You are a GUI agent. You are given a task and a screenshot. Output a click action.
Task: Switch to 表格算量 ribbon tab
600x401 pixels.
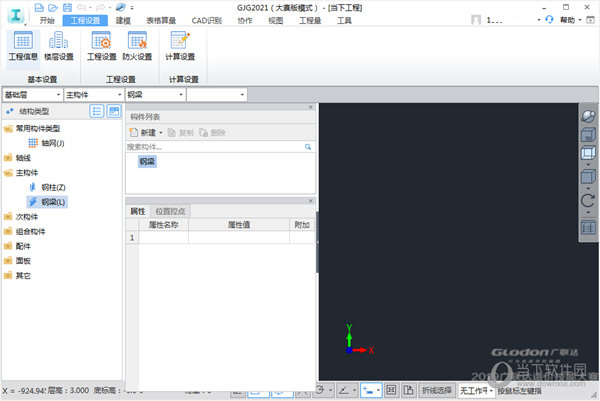click(161, 20)
